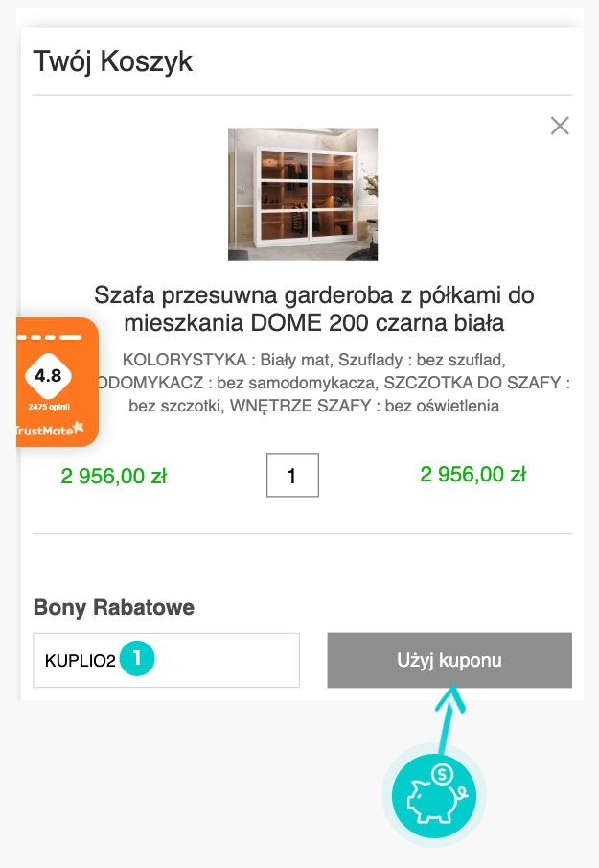Viewport: 599px width, 868px height.
Task: Click the Bony Rabatowe section label
Action: [x=114, y=607]
